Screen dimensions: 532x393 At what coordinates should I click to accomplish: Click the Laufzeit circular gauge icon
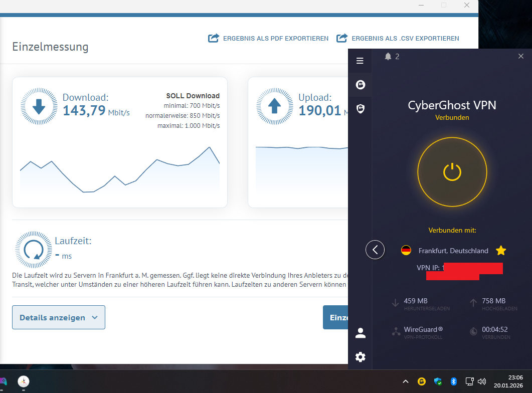pos(33,250)
